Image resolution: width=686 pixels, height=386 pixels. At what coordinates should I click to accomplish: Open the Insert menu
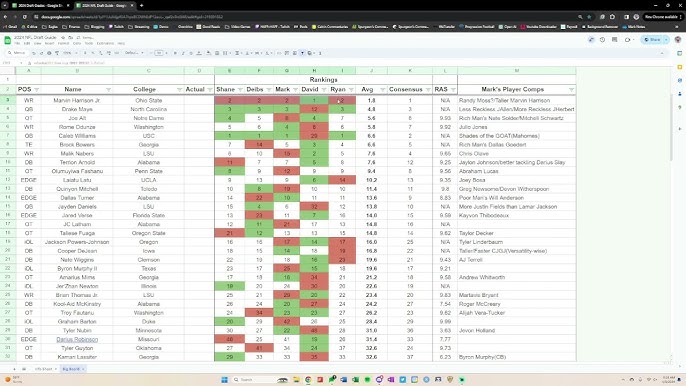[49, 43]
